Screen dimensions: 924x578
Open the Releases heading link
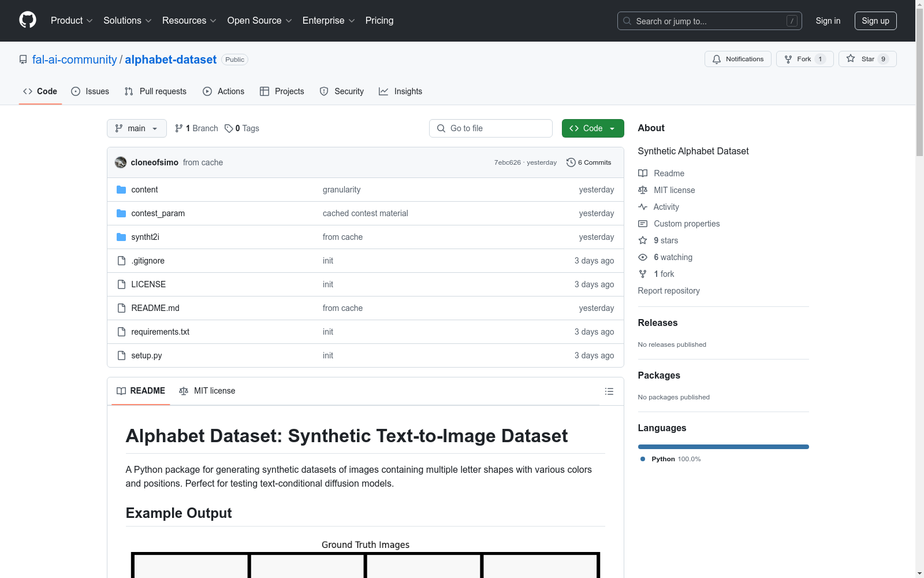(658, 323)
